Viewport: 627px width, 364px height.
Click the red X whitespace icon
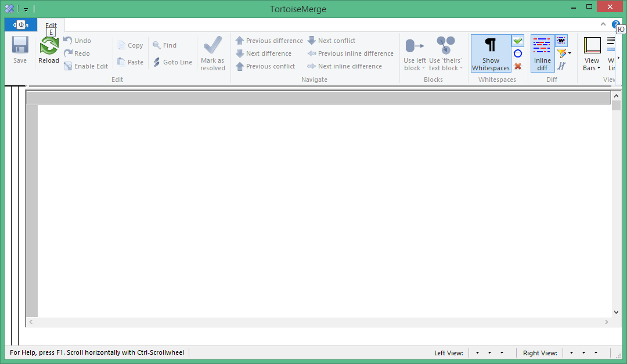click(518, 66)
